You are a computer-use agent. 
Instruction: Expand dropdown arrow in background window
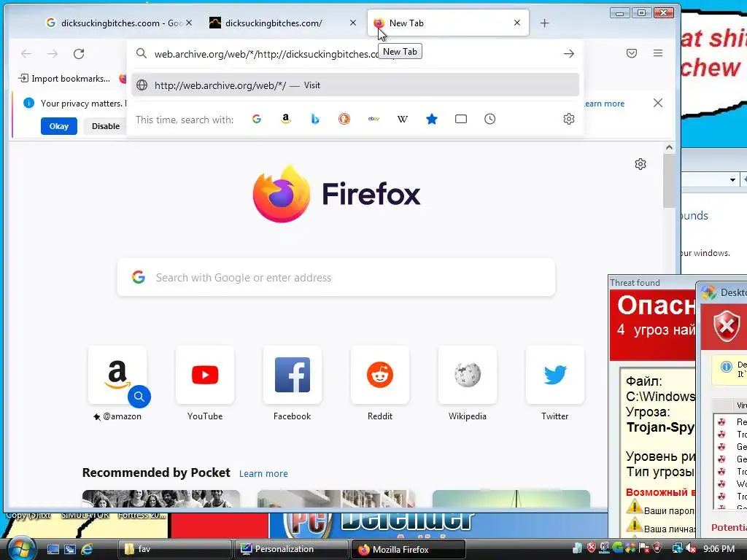pyautogui.click(x=732, y=180)
